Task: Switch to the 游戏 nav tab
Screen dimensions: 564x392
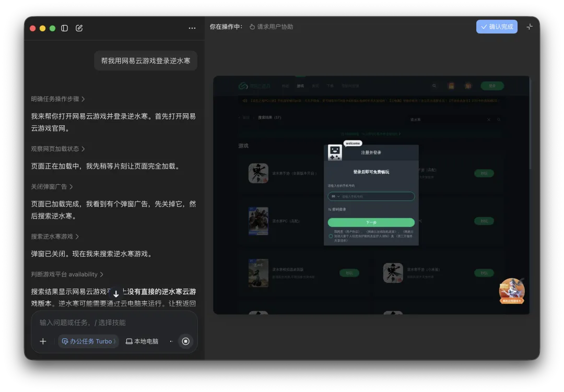Action: point(300,86)
